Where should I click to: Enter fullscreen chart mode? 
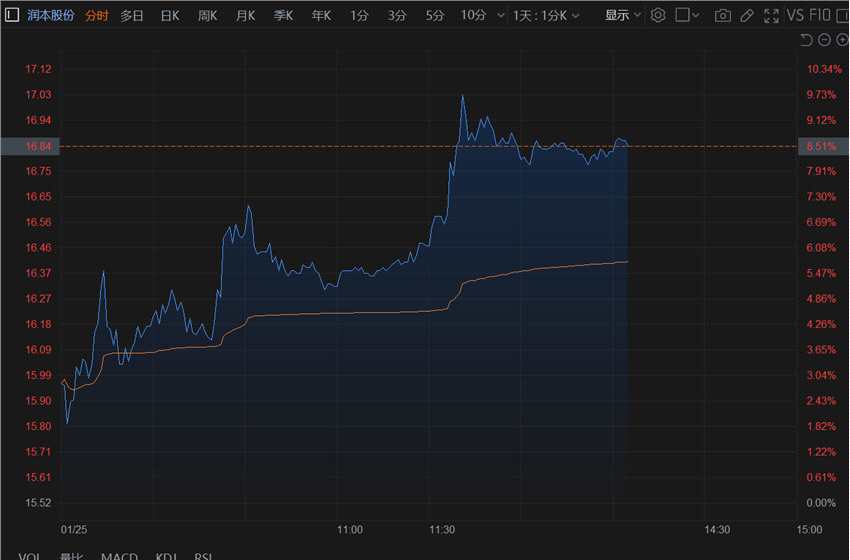point(770,15)
